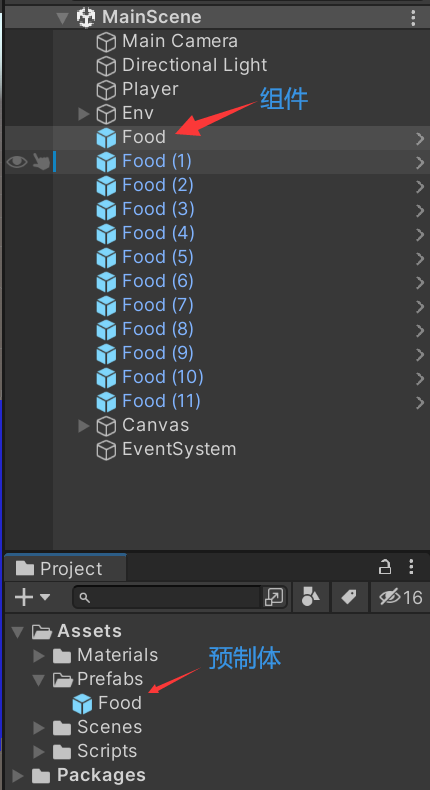This screenshot has height=790, width=430.
Task: Click Search by Label tag icon
Action: coord(349,598)
